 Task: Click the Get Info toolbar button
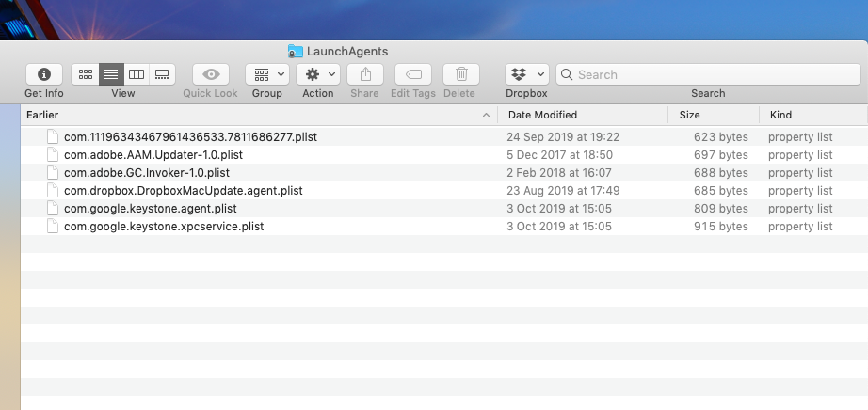click(x=43, y=74)
